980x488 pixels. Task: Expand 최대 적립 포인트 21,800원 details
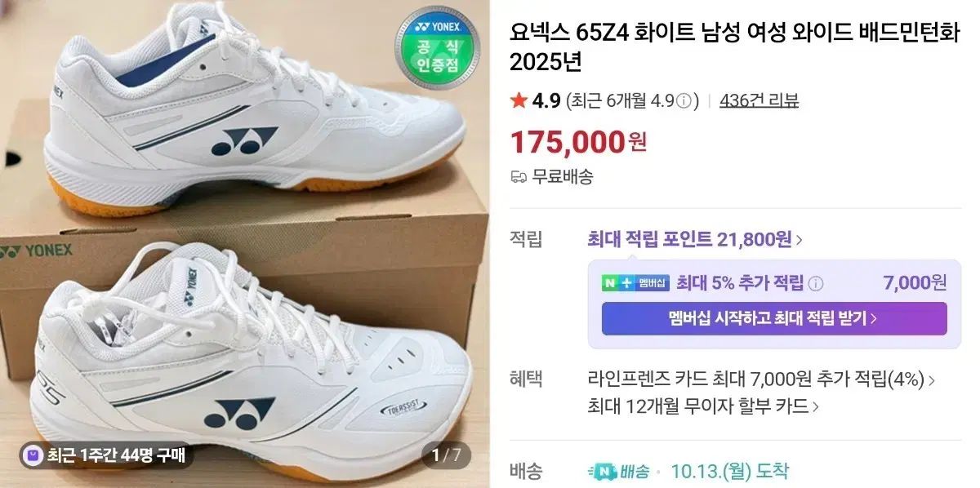[x=694, y=239]
